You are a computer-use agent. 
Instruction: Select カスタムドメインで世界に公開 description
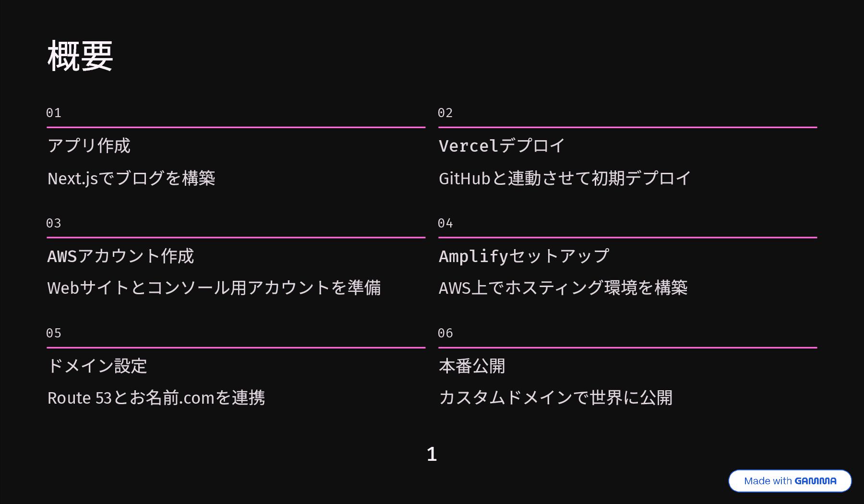(x=555, y=397)
